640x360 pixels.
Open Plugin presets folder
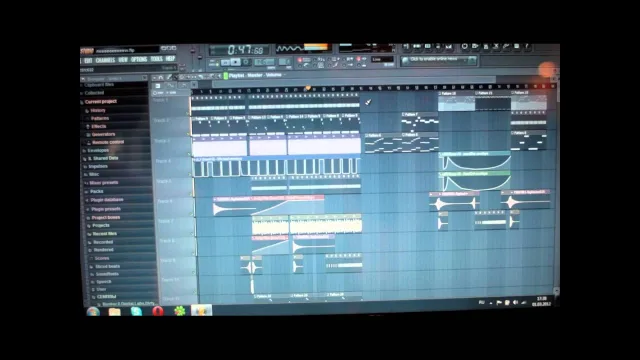pos(105,209)
